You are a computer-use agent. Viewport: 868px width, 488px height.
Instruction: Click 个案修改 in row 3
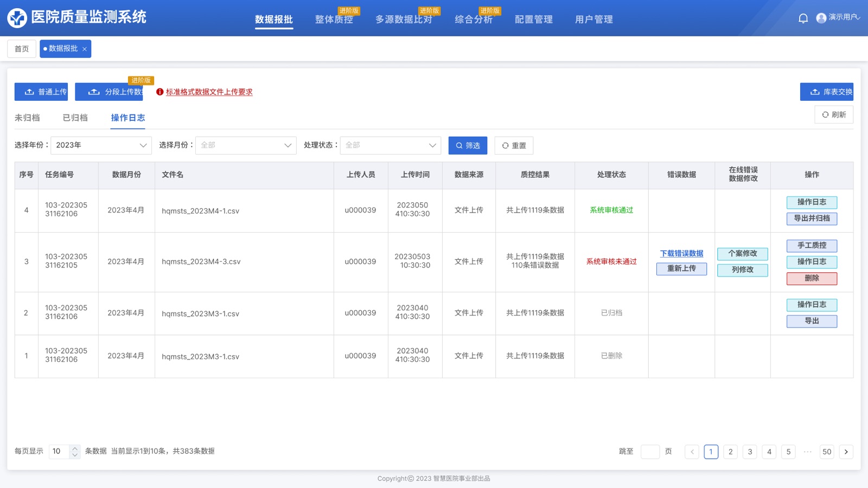coord(743,254)
